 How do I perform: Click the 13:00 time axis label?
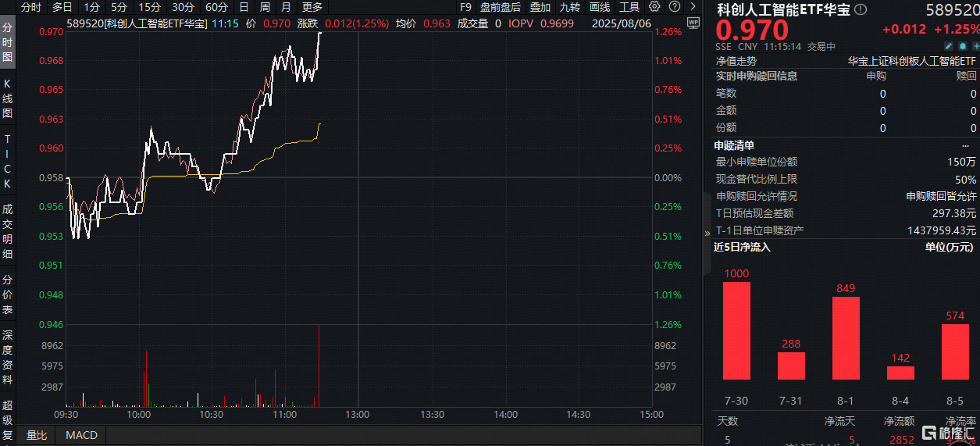click(358, 415)
